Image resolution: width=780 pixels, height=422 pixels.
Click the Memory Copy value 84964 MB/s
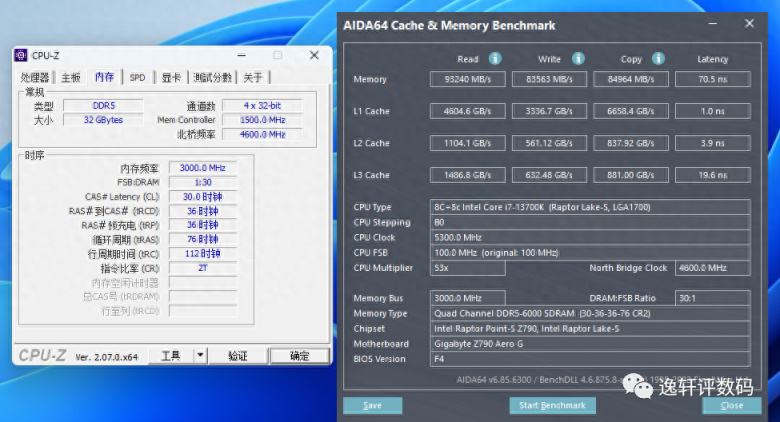(631, 79)
